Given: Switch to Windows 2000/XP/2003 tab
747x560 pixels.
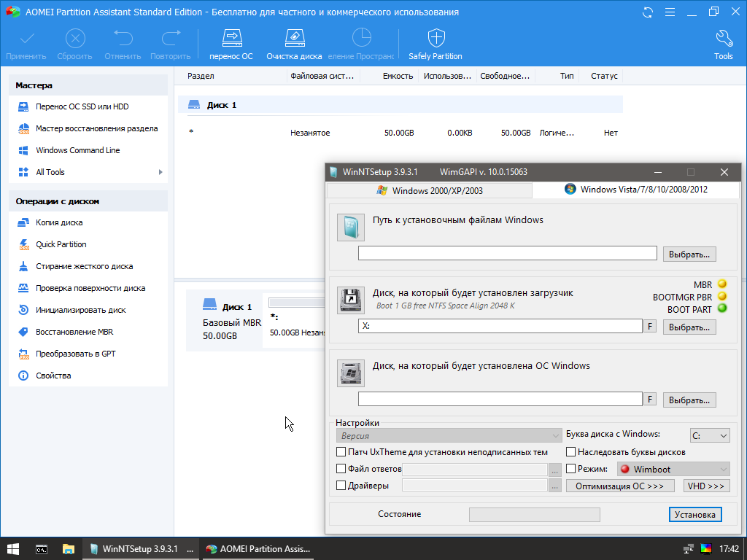Looking at the screenshot, I should (429, 191).
